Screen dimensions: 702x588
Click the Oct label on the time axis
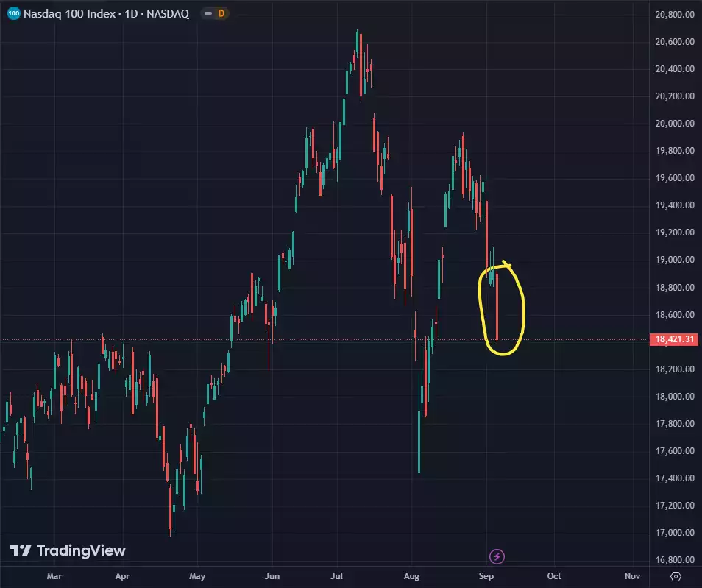click(x=554, y=576)
